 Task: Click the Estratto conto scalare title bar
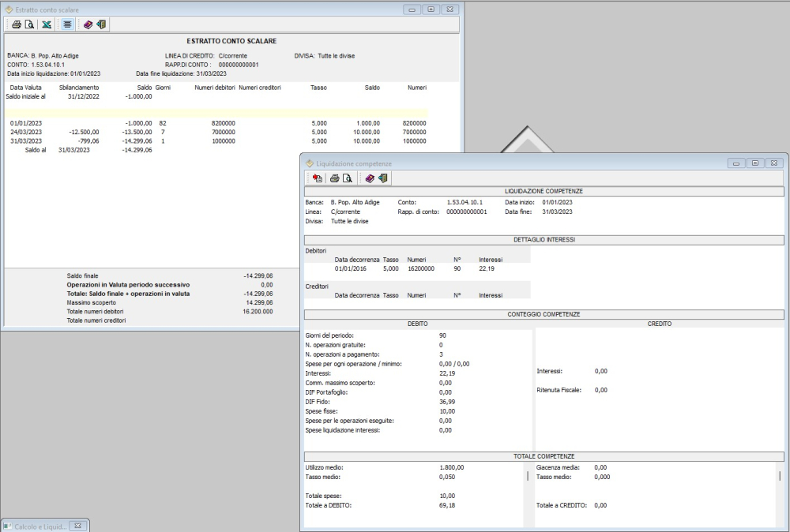click(197, 9)
